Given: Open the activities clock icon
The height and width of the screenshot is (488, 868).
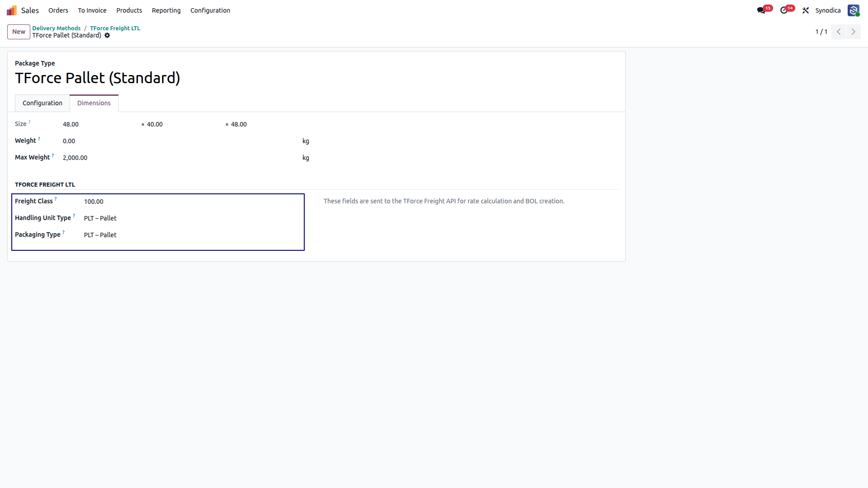Looking at the screenshot, I should click(784, 10).
